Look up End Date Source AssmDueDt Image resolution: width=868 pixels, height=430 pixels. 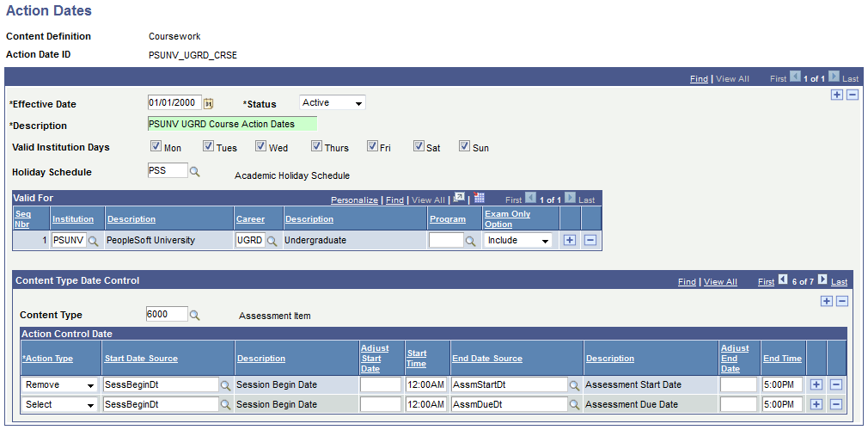coord(574,404)
